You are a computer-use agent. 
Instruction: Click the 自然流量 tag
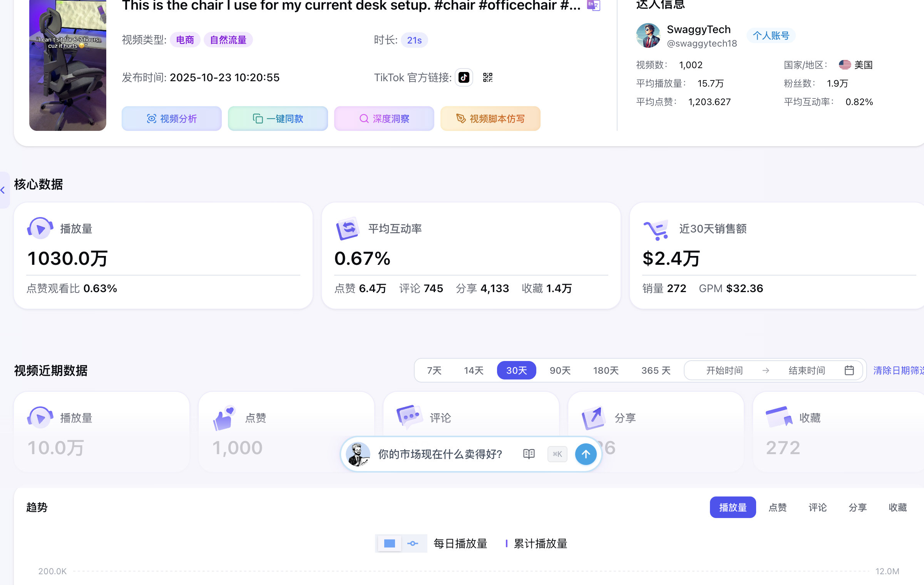point(228,40)
